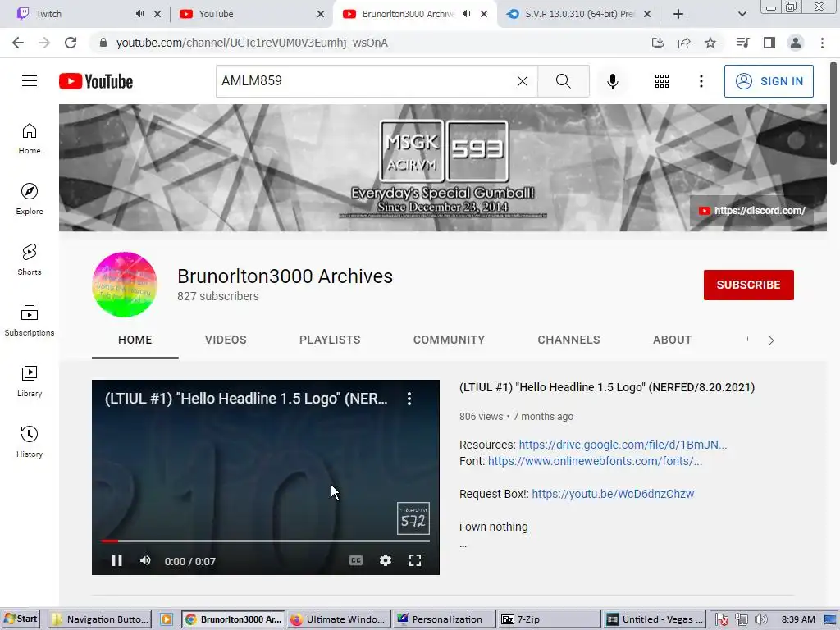Switch to the PLAYLISTS tab
Image resolution: width=840 pixels, height=630 pixels.
click(330, 340)
